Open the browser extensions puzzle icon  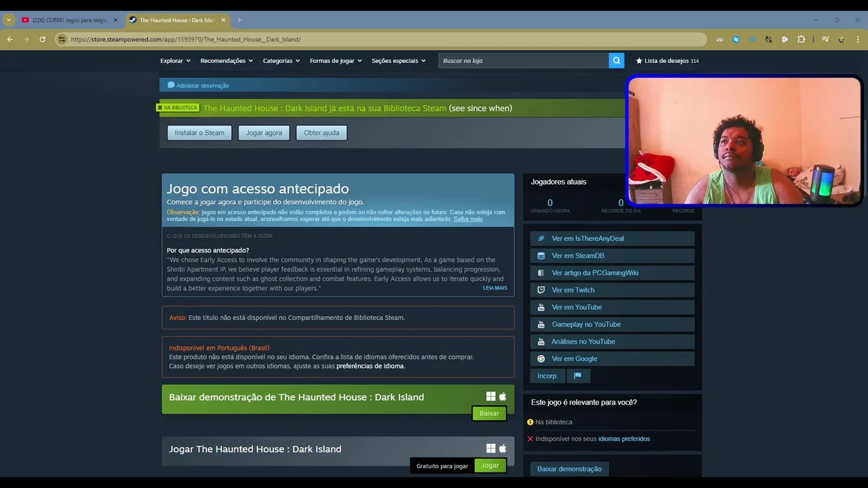click(x=801, y=39)
